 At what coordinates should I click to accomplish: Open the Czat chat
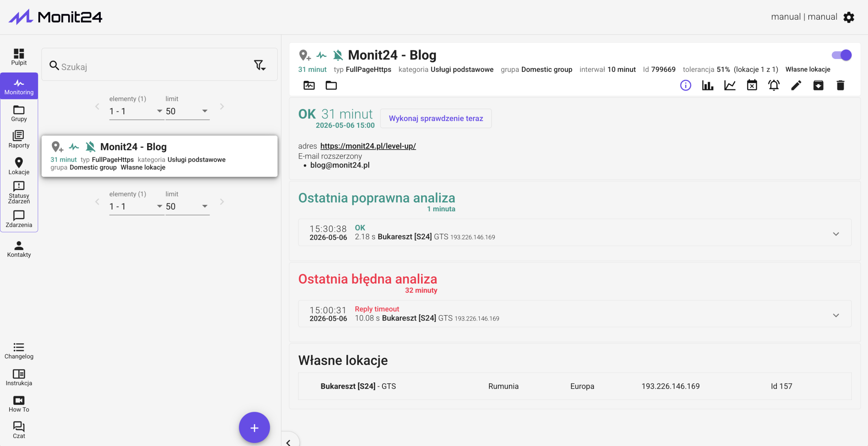(19, 430)
